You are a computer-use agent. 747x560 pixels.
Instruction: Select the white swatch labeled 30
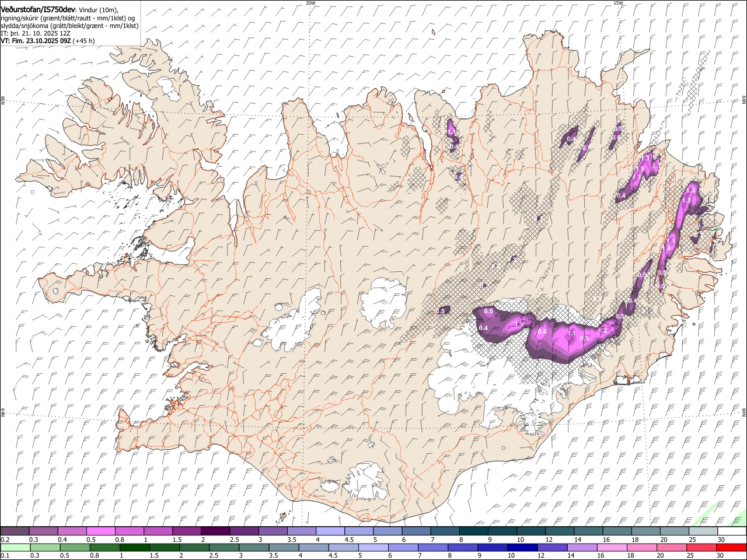(x=731, y=531)
